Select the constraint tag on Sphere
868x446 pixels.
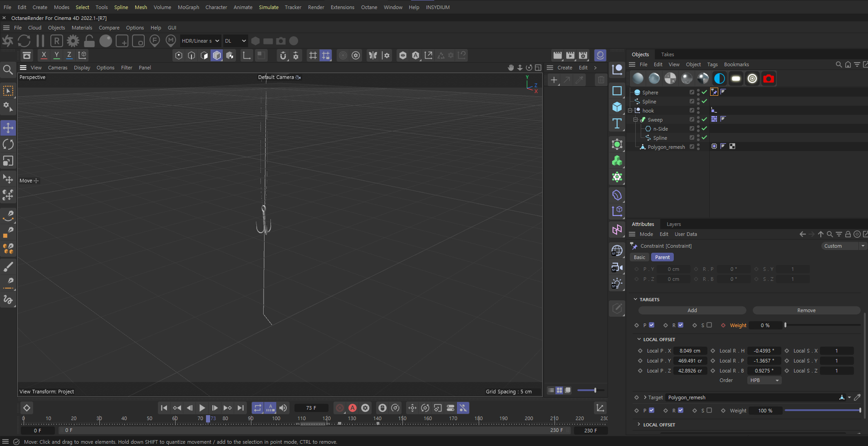pos(714,92)
